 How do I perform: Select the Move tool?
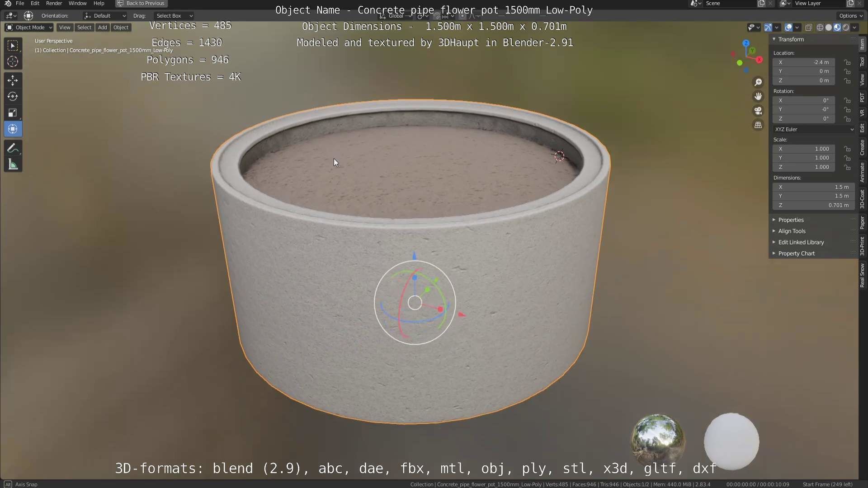(13, 80)
